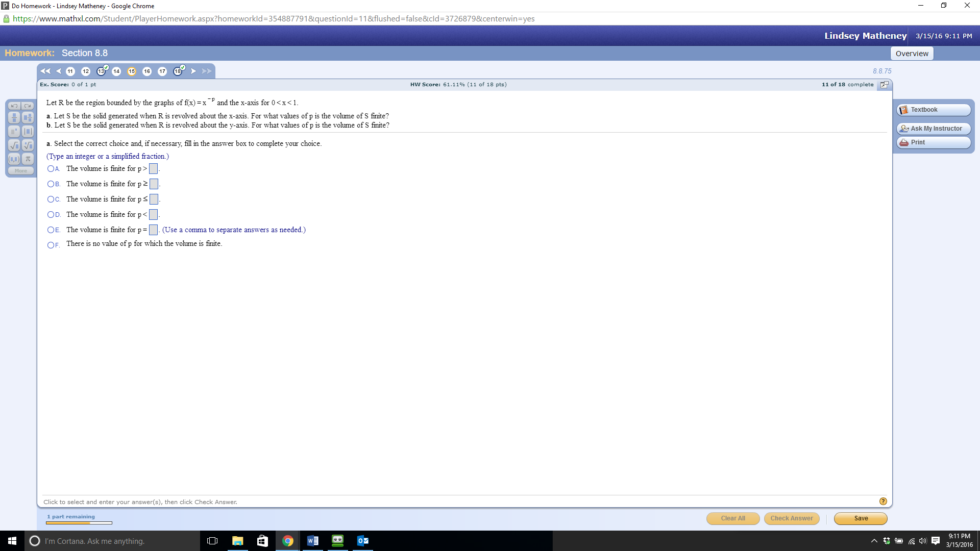Click the Overview tab
The width and height of the screenshot is (980, 551).
click(912, 53)
